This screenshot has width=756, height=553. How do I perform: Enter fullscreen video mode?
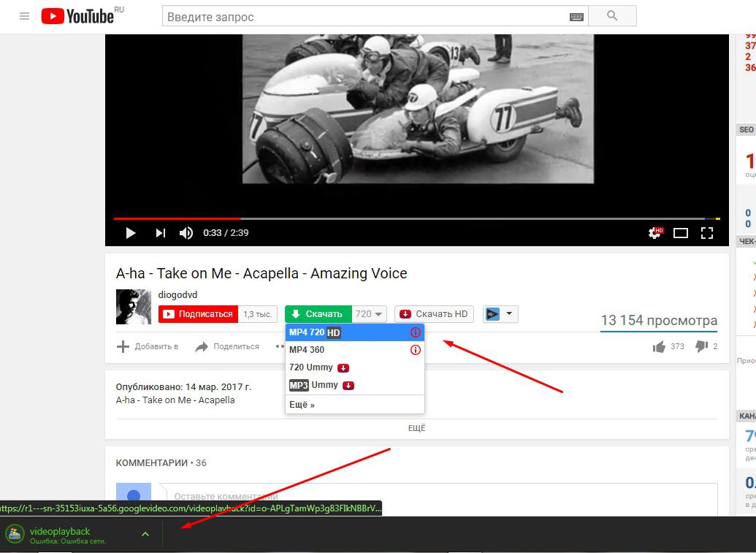click(x=707, y=233)
